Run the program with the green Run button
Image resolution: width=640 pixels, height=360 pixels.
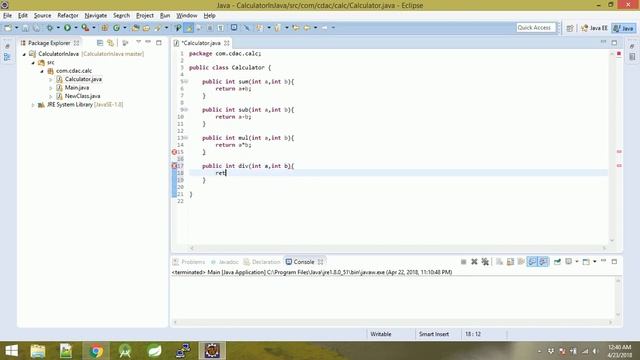[67, 28]
